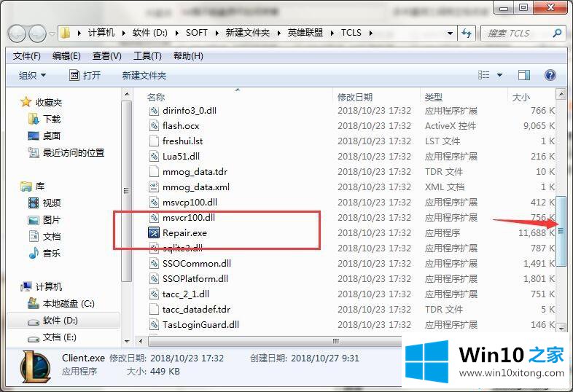573x392 pixels.
Task: Open the address bar history dropdown
Action: point(451,34)
